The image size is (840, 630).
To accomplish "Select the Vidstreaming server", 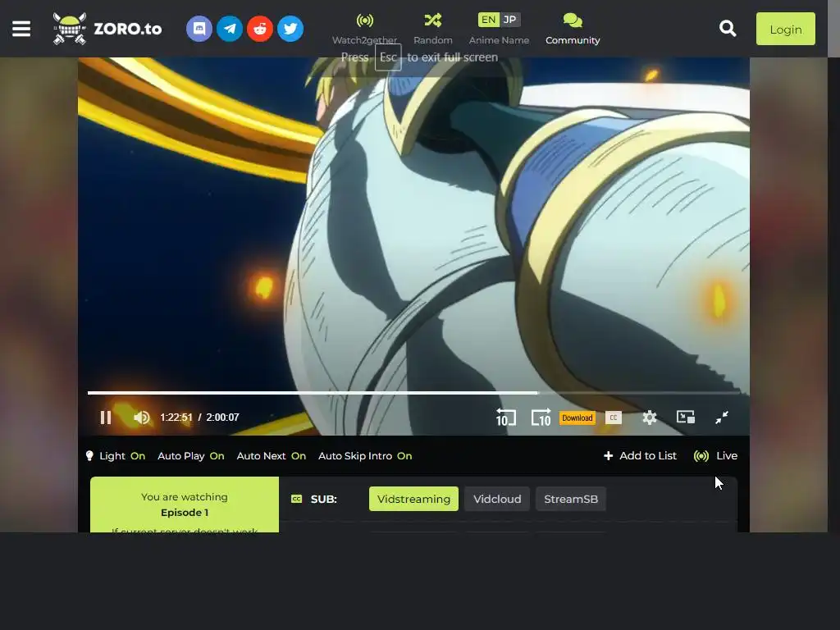I will [413, 499].
